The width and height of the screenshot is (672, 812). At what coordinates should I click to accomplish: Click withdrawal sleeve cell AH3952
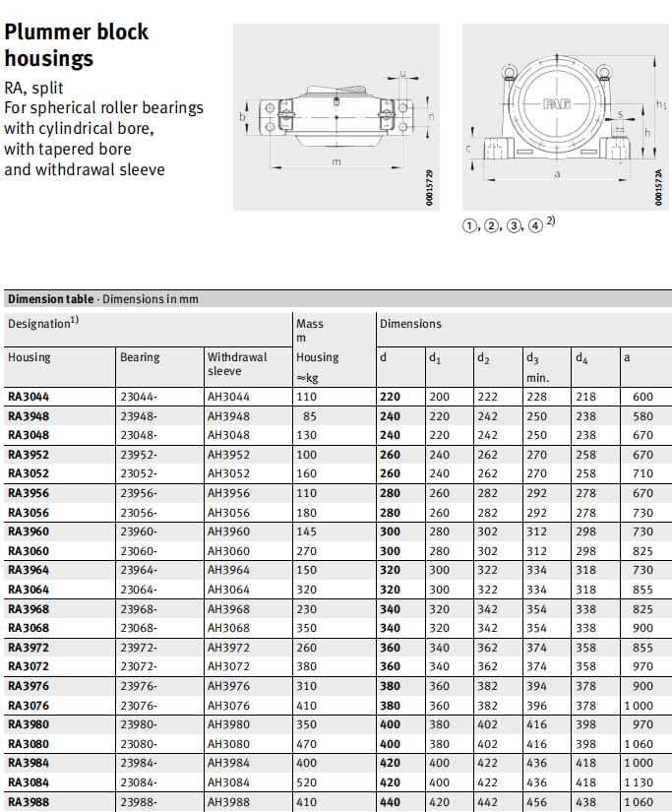click(x=228, y=455)
